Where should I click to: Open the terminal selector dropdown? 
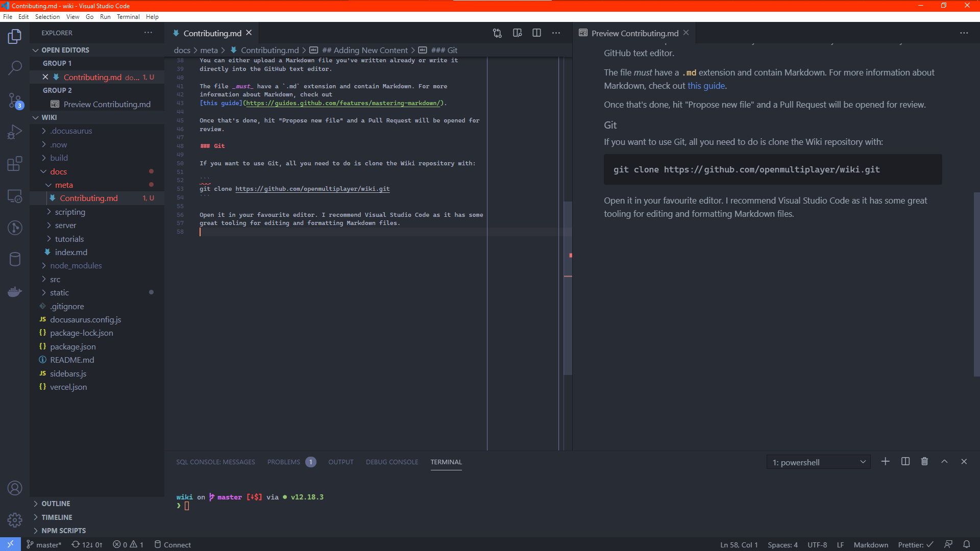pos(818,462)
